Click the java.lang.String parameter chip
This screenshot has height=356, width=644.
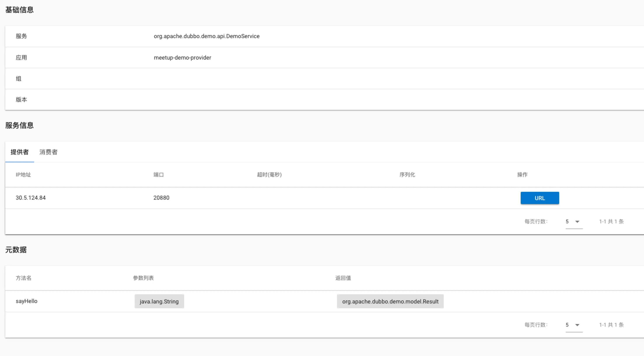pos(159,301)
